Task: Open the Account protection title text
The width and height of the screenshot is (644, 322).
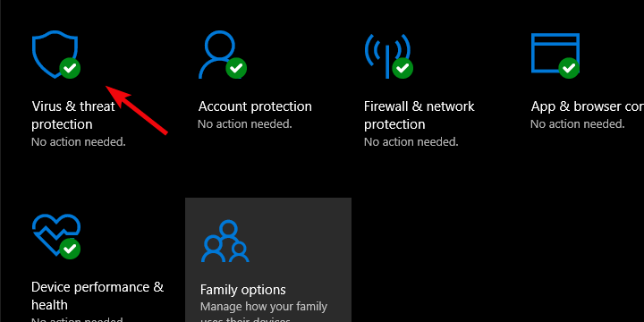Action: [x=255, y=106]
